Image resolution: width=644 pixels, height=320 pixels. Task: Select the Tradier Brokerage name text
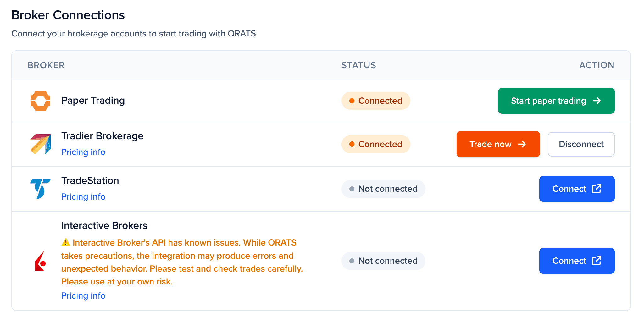(102, 136)
